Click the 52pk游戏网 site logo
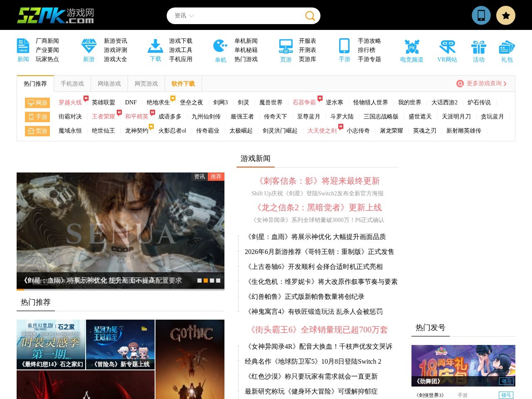The image size is (532, 399). [55, 15]
